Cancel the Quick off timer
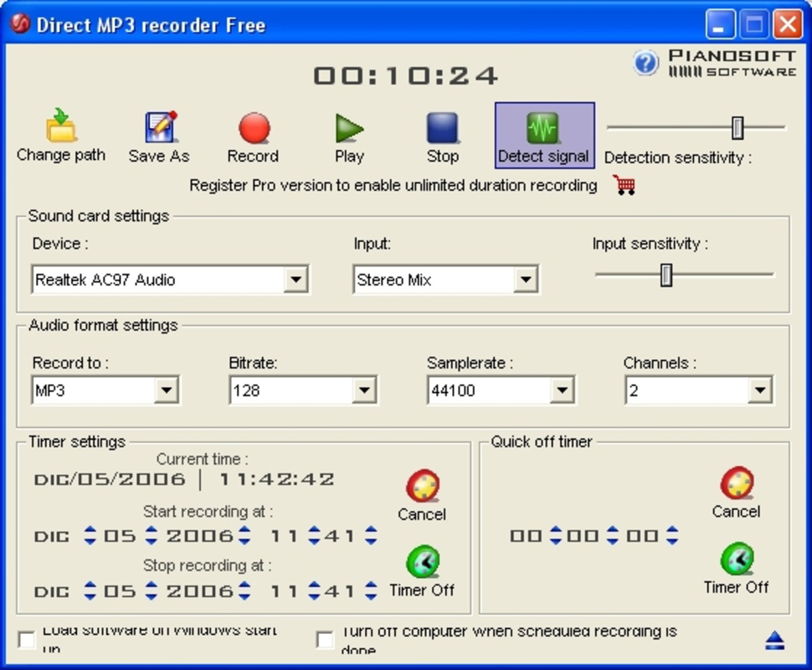 click(x=737, y=483)
